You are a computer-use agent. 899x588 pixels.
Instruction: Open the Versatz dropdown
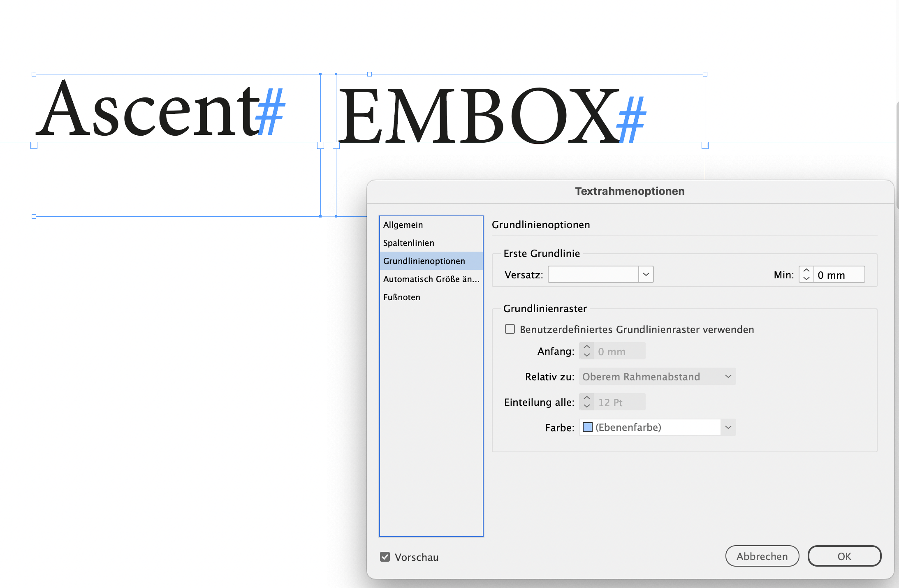click(x=646, y=274)
